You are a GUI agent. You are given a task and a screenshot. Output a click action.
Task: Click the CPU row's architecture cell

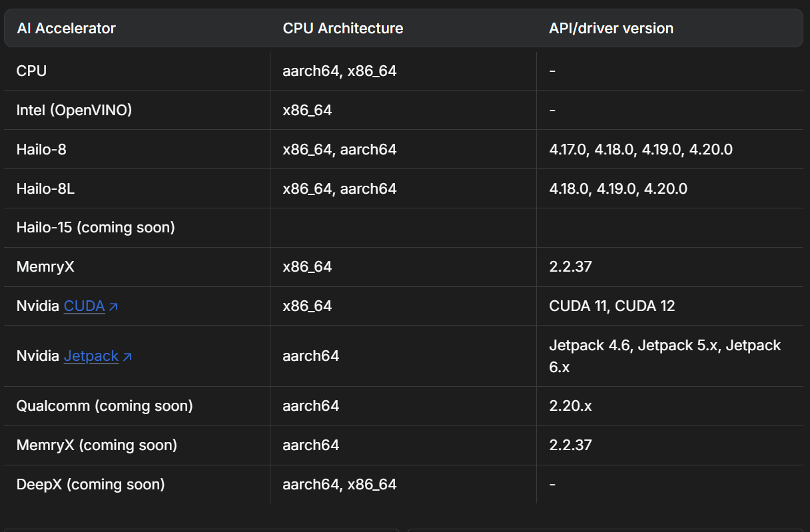point(339,71)
